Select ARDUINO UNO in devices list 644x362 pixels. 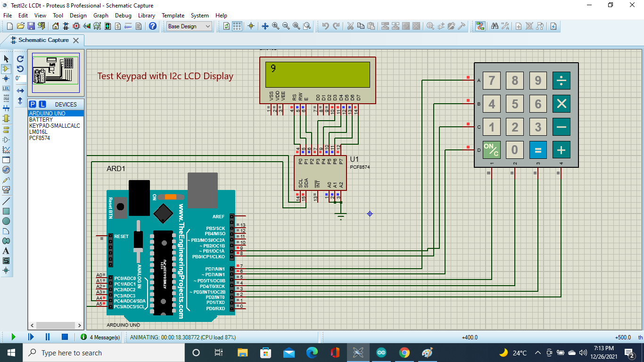[56, 114]
